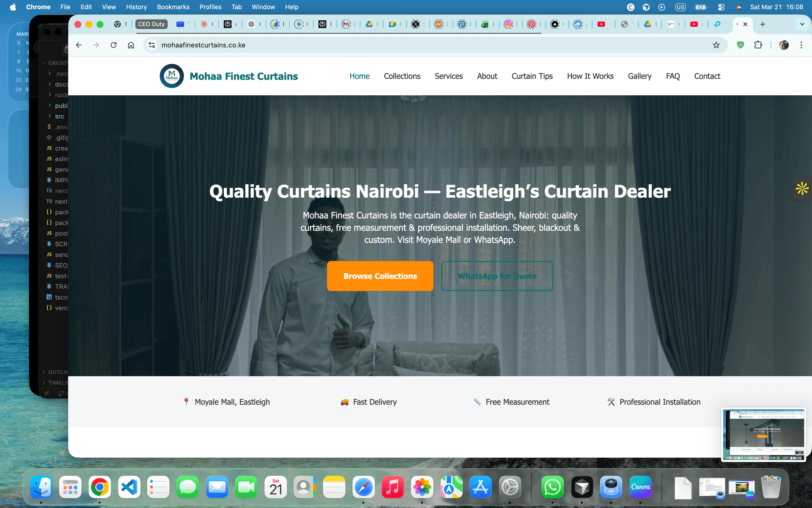The height and width of the screenshot is (508, 812).
Task: Open Safari from the dock
Action: tap(364, 487)
